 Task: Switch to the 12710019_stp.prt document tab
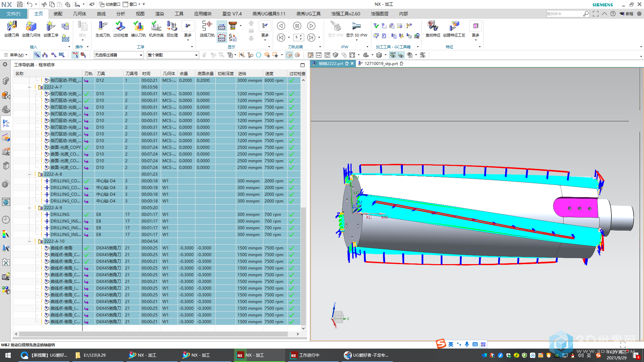pyautogui.click(x=381, y=64)
